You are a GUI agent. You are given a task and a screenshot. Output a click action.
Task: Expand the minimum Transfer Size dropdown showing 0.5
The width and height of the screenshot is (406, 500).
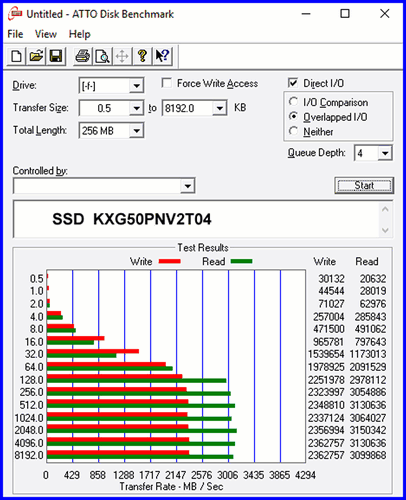coord(136,108)
